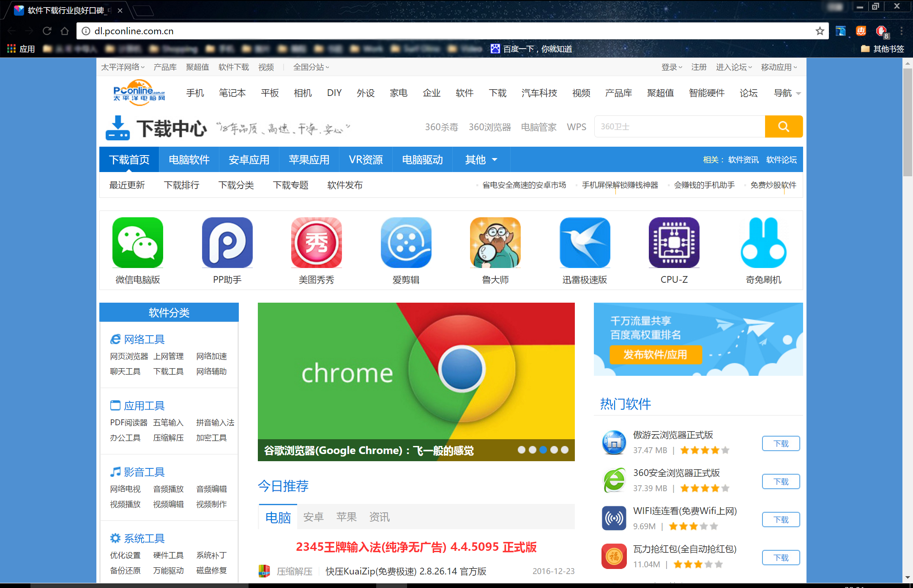Image resolution: width=913 pixels, height=588 pixels.
Task: Bookmark page with the star icon
Action: click(820, 31)
